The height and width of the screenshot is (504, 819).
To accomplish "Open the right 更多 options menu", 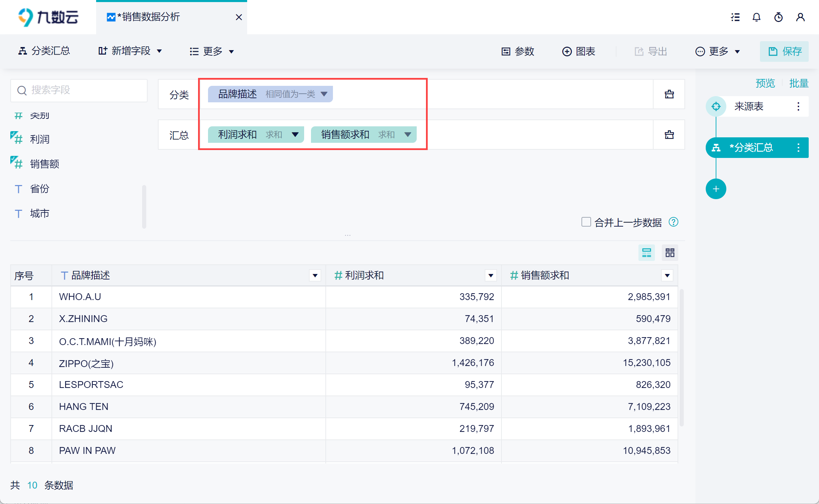I will point(718,51).
